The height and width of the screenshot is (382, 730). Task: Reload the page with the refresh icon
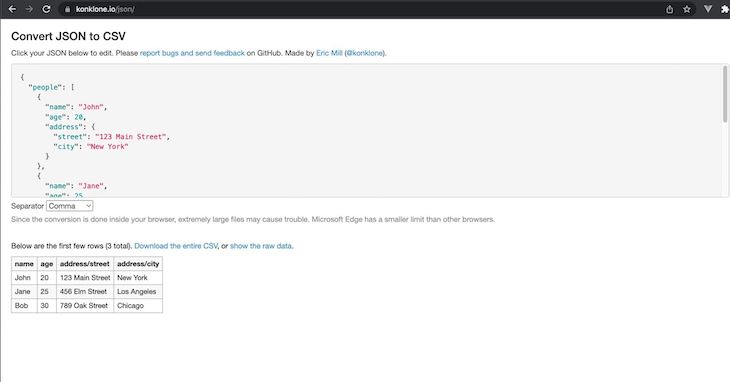point(46,9)
